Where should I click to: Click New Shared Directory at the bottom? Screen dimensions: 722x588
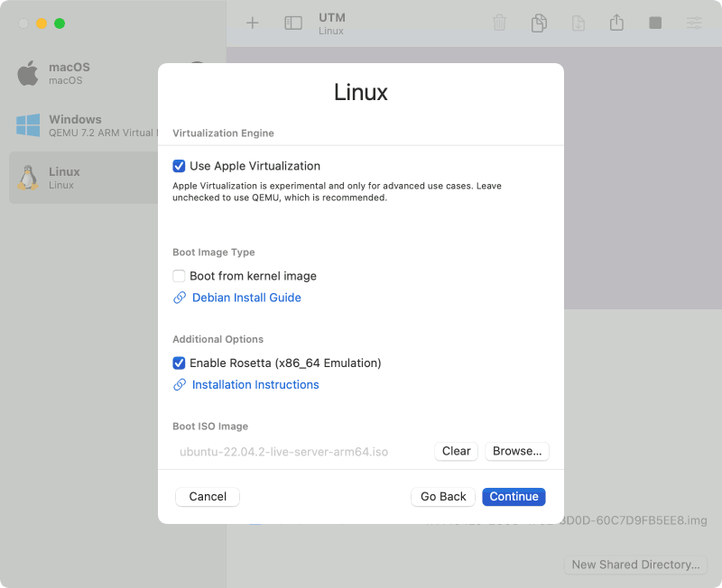[635, 565]
